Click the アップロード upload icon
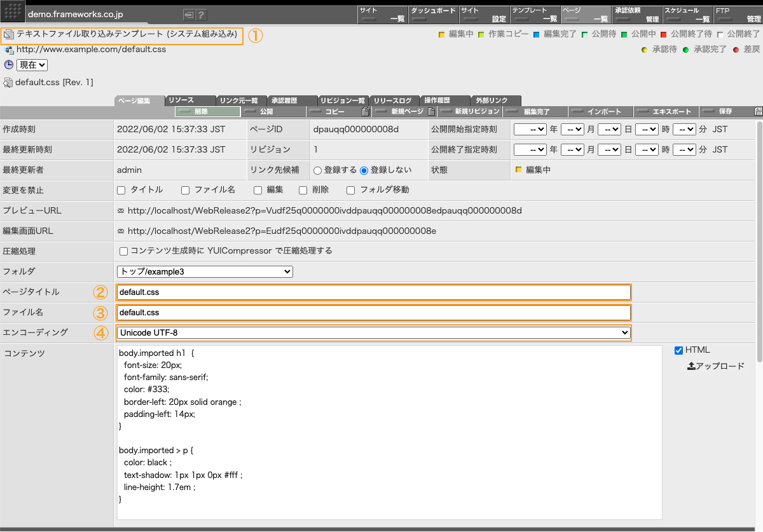The width and height of the screenshot is (763, 532). (x=691, y=366)
